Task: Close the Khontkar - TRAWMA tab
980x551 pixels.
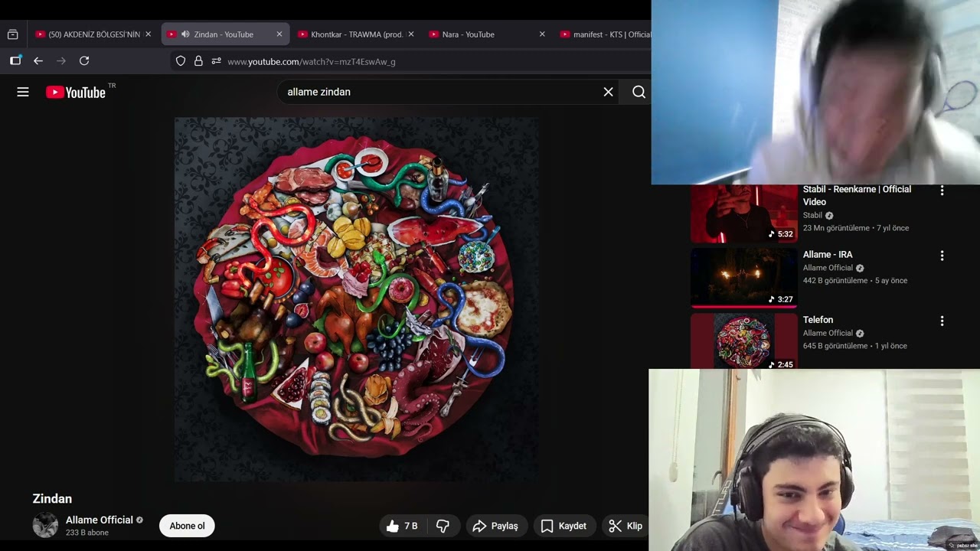Action: tap(411, 34)
